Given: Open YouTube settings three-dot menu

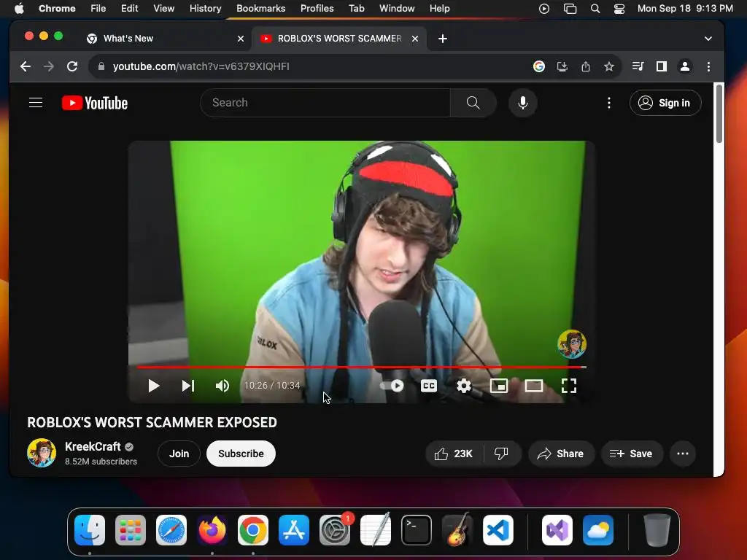Looking at the screenshot, I should (609, 103).
